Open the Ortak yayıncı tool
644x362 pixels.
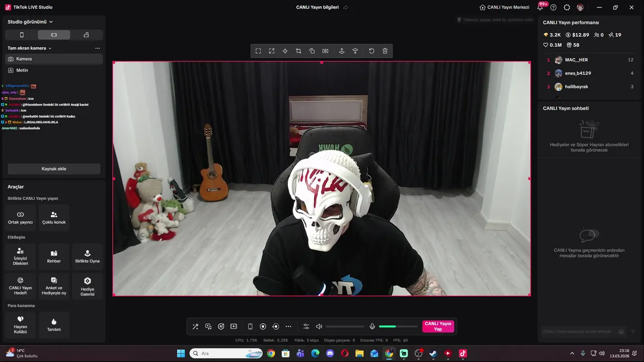click(x=20, y=218)
